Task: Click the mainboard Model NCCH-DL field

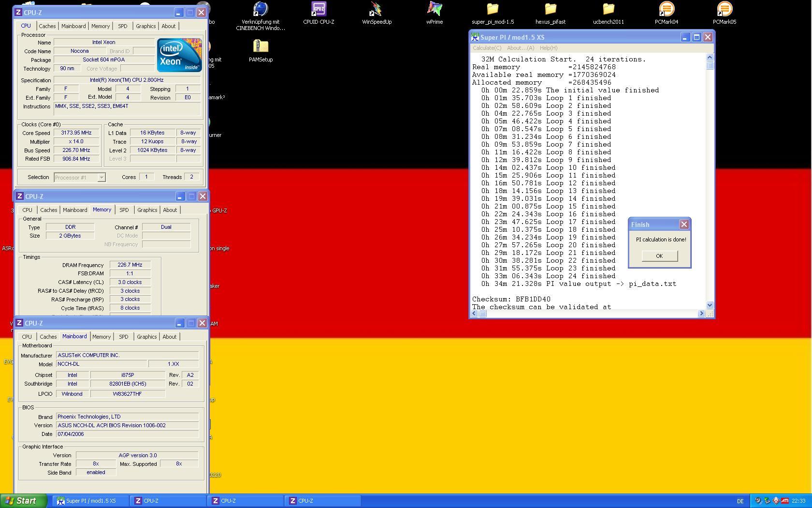Action: pos(101,364)
